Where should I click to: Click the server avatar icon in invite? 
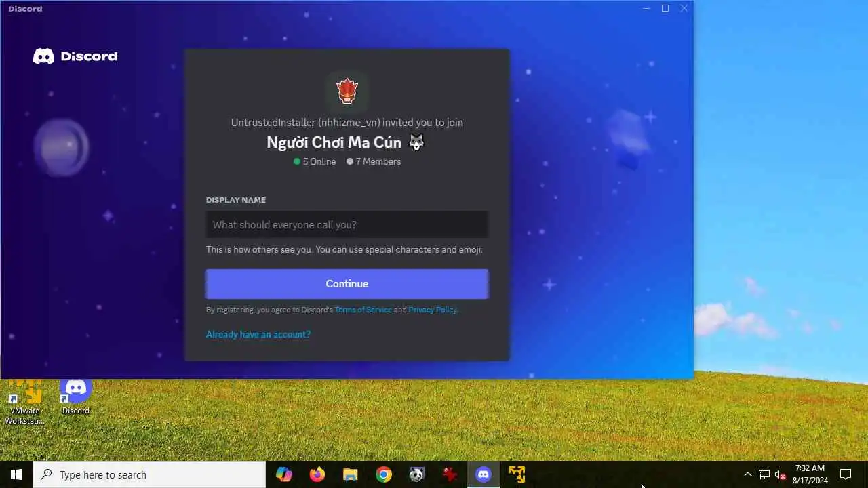347,91
